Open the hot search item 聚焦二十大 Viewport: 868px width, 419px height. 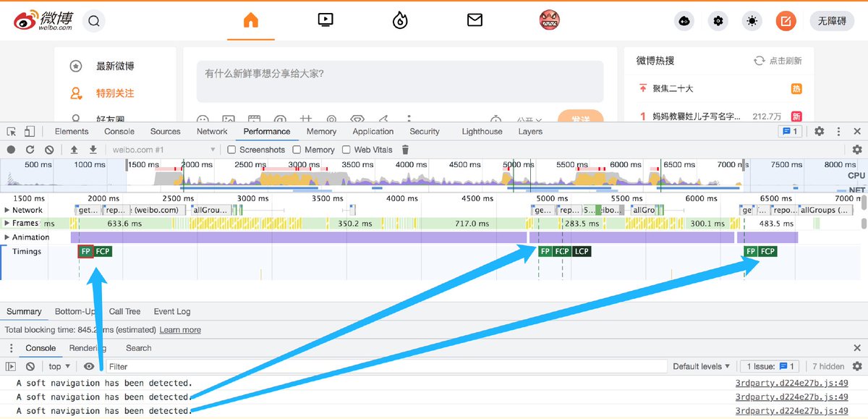point(673,88)
